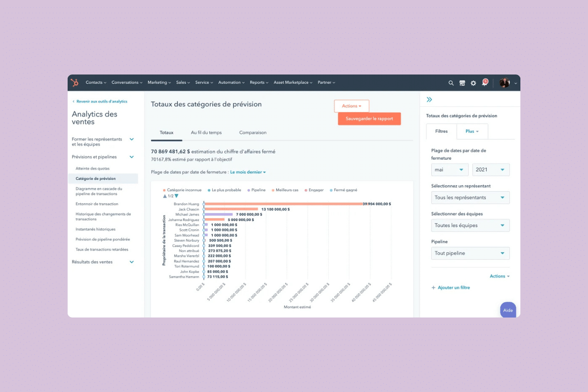The height and width of the screenshot is (392, 588).
Task: Open the Marketplace store icon
Action: pyautogui.click(x=462, y=83)
